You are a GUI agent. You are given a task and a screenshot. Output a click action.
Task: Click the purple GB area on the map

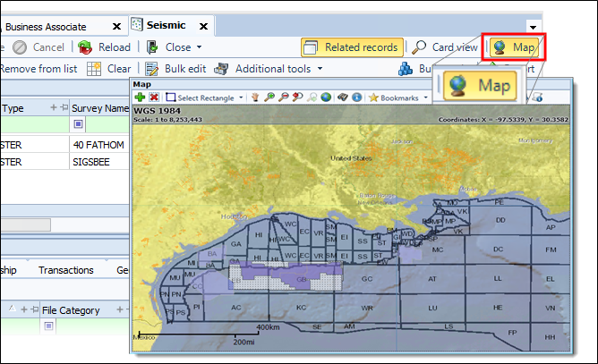click(302, 279)
